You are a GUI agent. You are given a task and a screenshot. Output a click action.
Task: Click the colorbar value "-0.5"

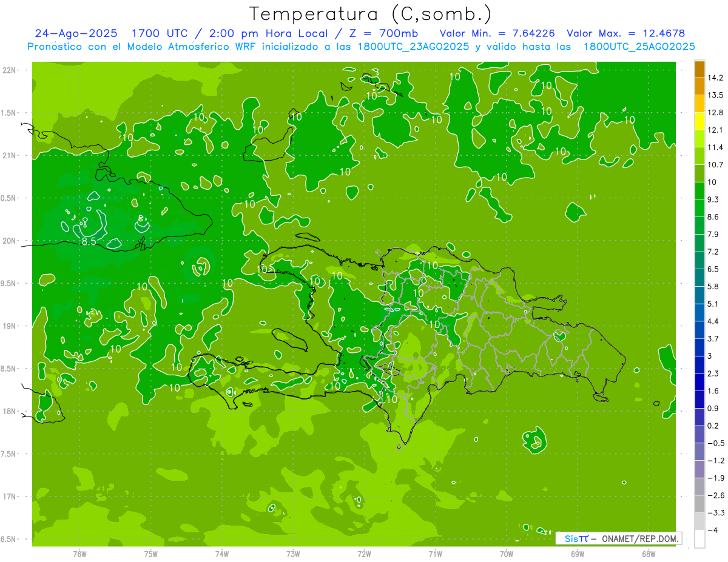[716, 443]
